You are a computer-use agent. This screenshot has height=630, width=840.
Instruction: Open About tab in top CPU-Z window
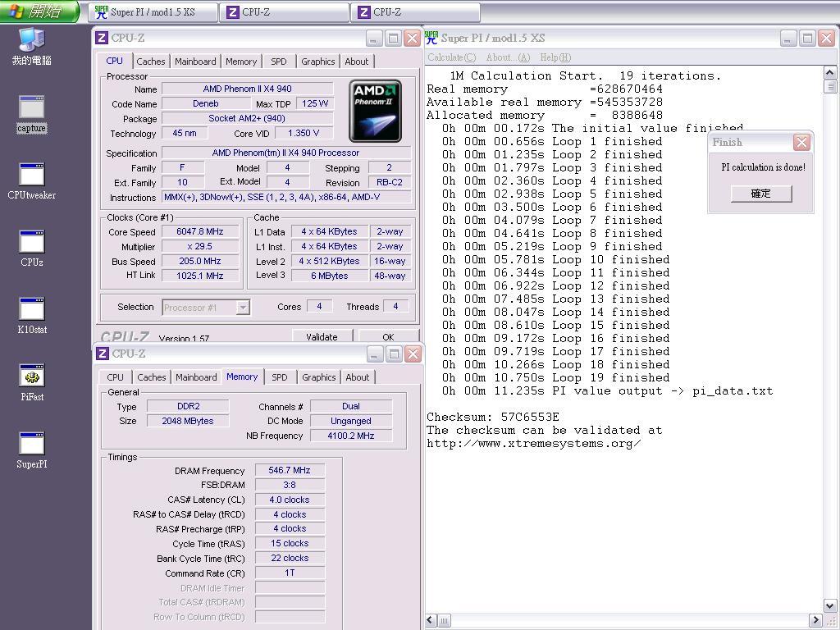point(356,62)
